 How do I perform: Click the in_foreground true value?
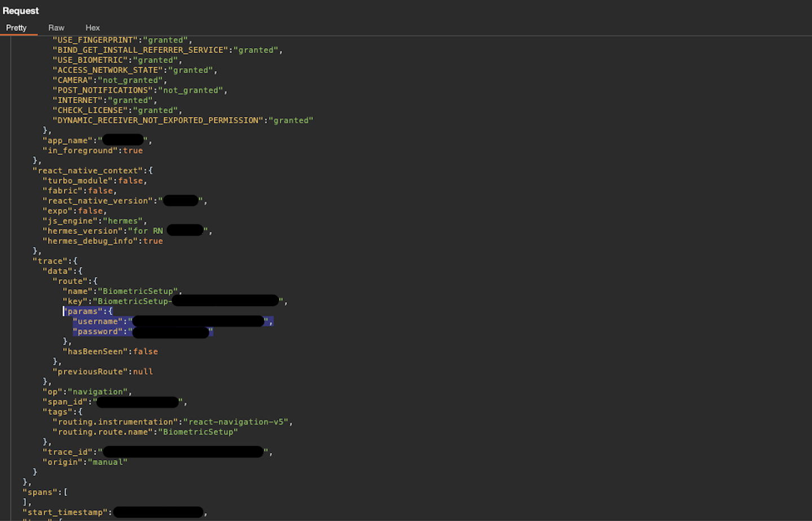(x=133, y=150)
